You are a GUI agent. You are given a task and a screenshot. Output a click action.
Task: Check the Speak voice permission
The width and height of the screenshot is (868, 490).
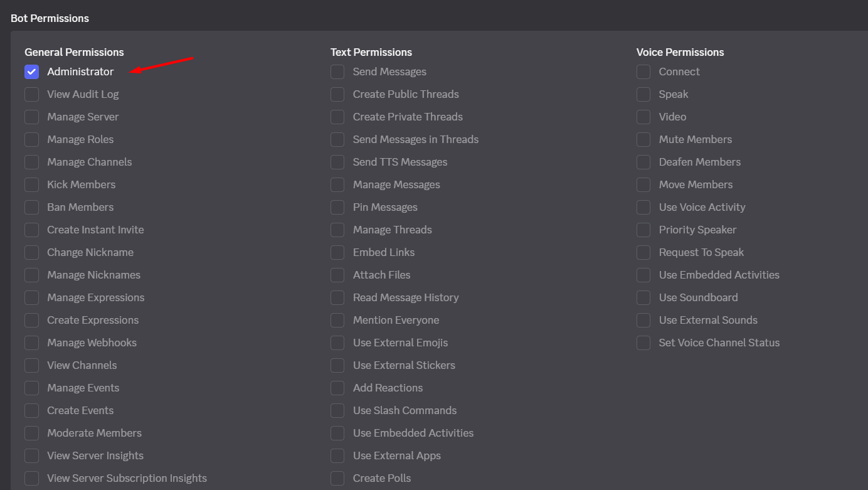tap(643, 94)
